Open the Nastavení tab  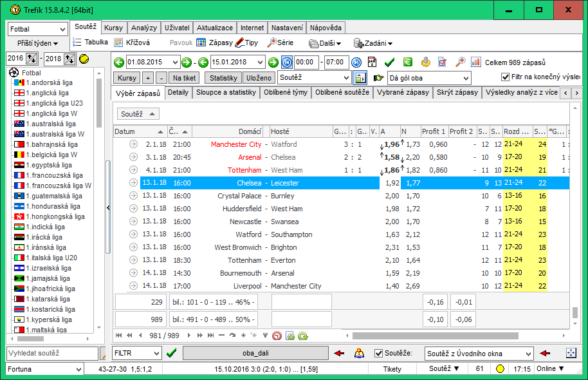pos(288,28)
